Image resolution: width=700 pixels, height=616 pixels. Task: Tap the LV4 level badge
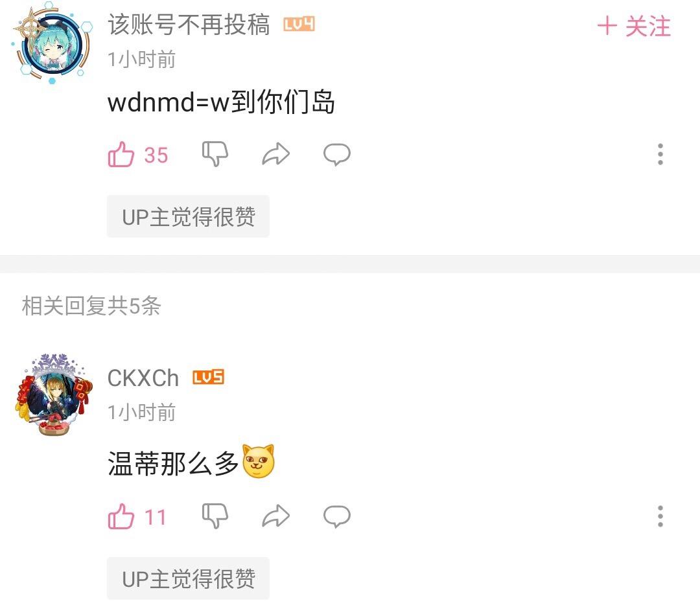coord(299,24)
